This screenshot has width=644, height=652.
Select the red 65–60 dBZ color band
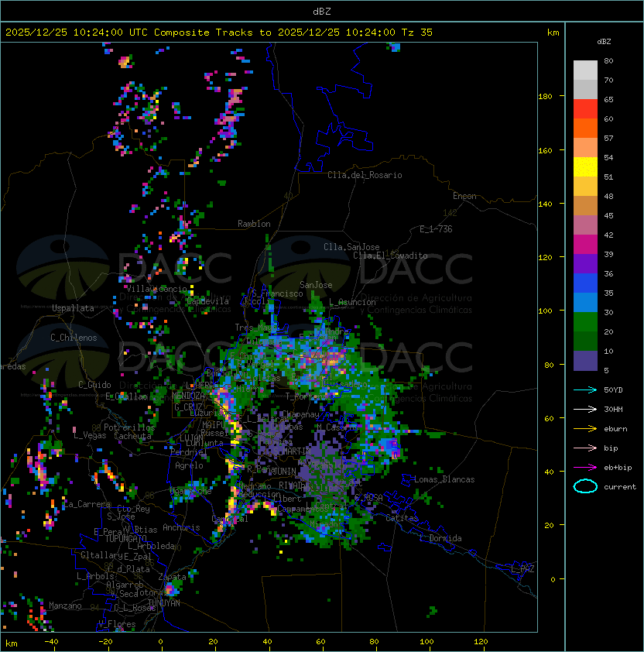(585, 109)
